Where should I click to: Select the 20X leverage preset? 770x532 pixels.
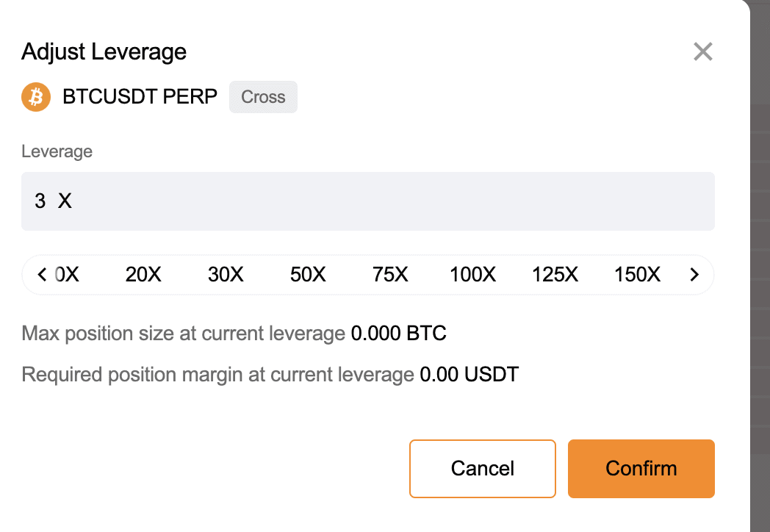pyautogui.click(x=143, y=275)
